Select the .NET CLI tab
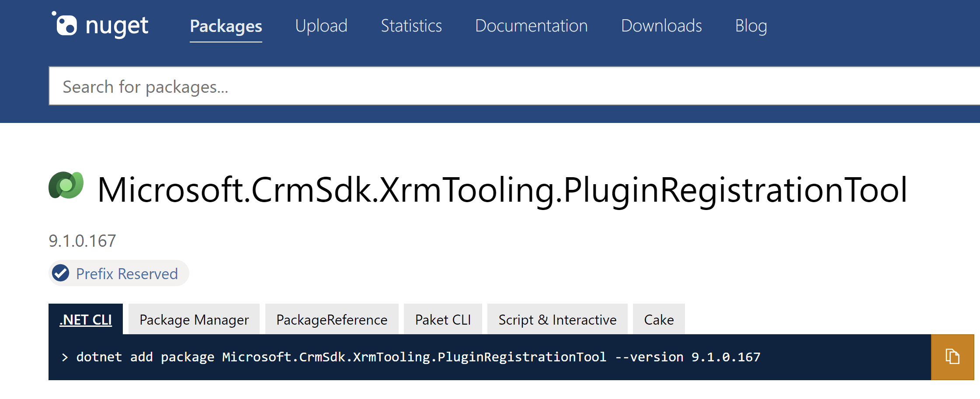 tap(86, 319)
